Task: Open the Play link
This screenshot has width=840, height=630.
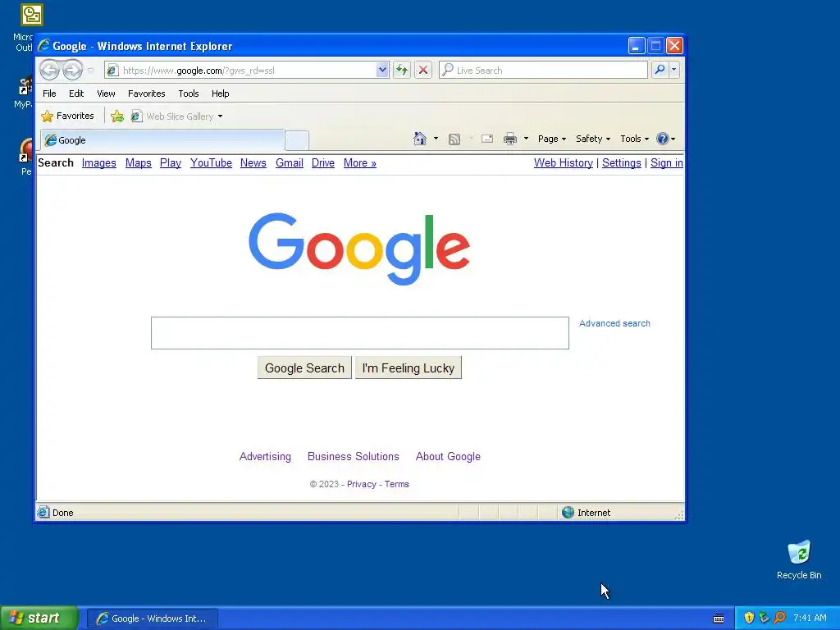Action: pos(171,163)
